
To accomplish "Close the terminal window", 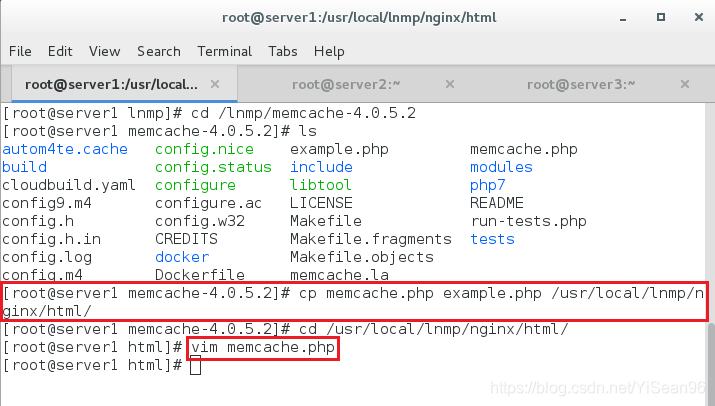I will 699,17.
